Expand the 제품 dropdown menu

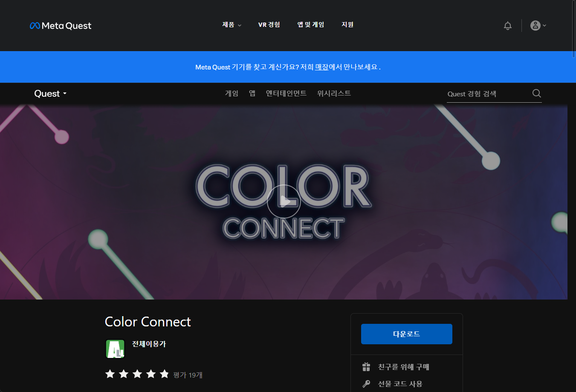click(232, 25)
